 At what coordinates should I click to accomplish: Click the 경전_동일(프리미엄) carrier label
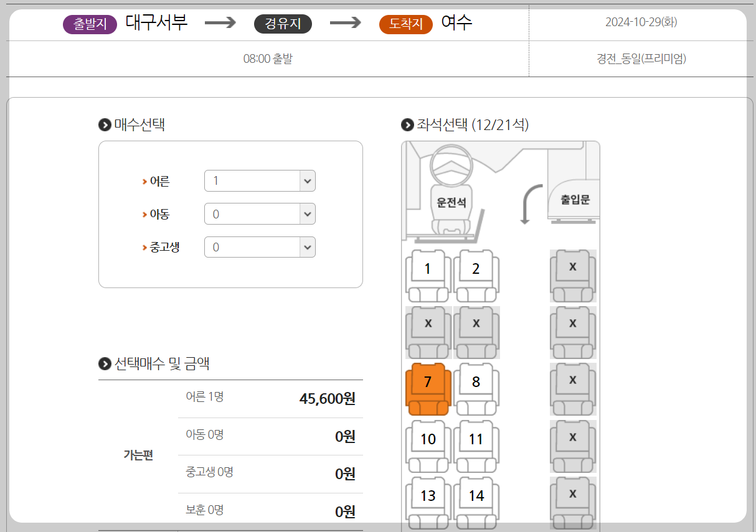click(643, 58)
